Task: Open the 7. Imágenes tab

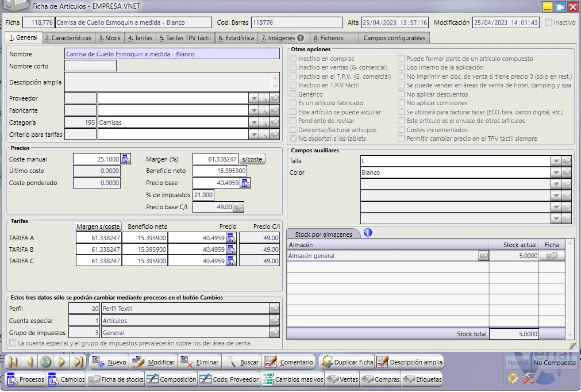Action: pos(282,38)
